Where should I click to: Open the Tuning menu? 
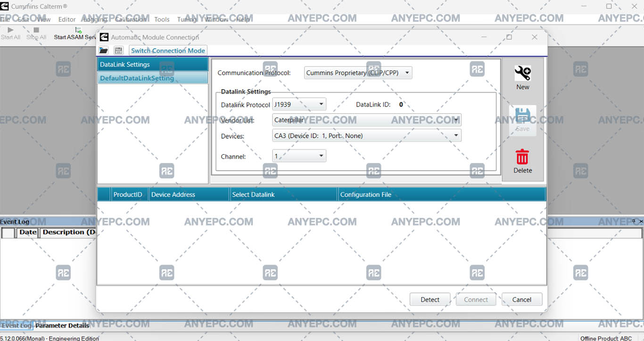187,19
